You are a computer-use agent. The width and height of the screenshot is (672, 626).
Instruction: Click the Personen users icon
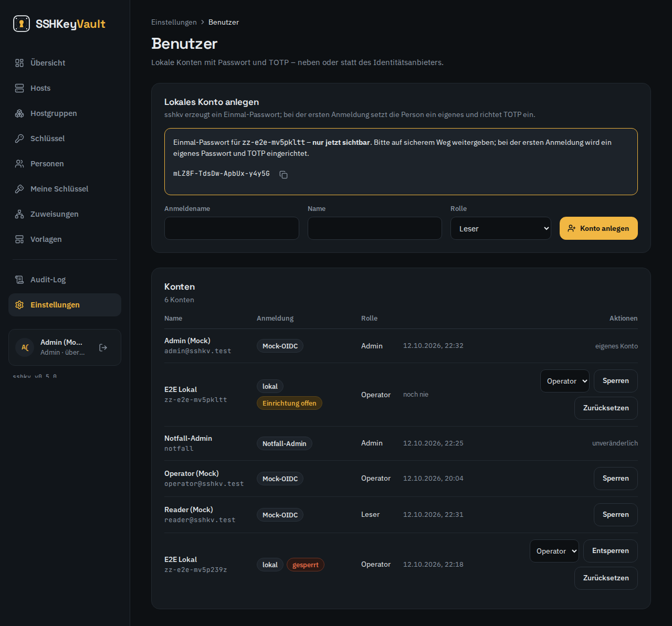pyautogui.click(x=19, y=164)
